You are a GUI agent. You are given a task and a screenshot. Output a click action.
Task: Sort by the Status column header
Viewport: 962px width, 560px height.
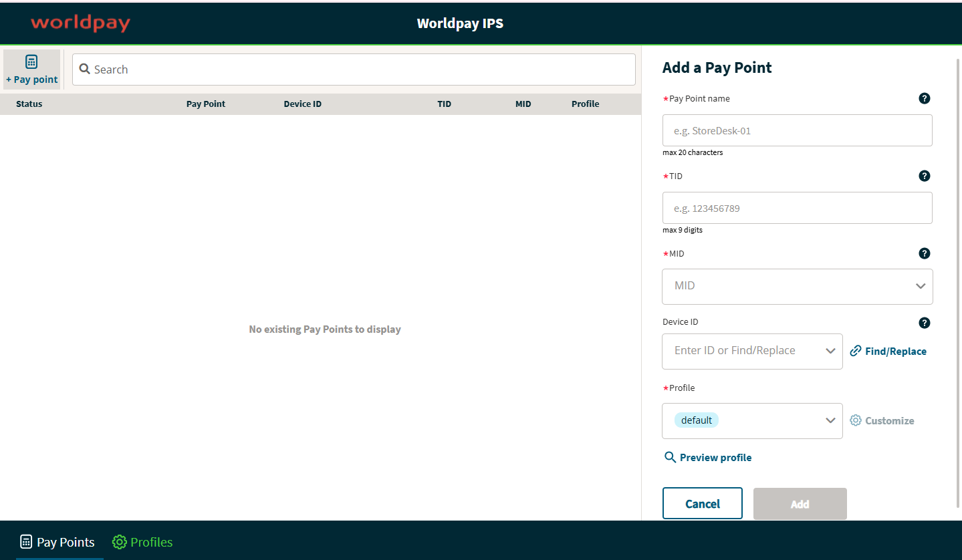(29, 104)
